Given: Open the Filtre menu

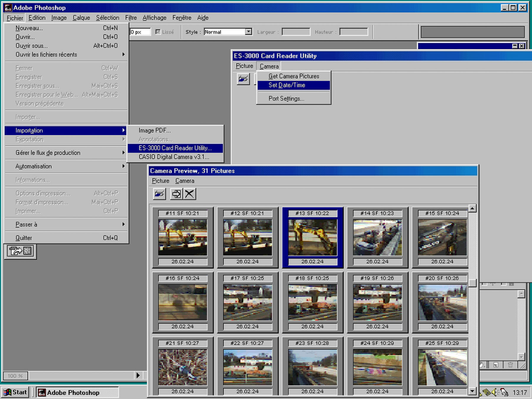Looking at the screenshot, I should click(131, 18).
